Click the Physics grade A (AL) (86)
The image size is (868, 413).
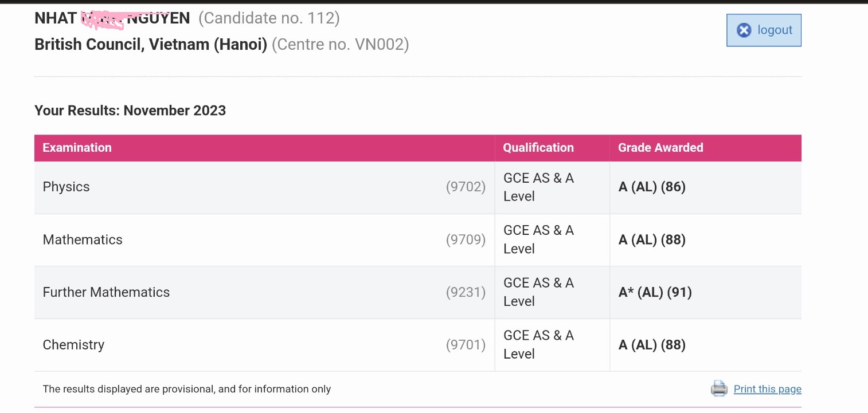click(x=652, y=187)
